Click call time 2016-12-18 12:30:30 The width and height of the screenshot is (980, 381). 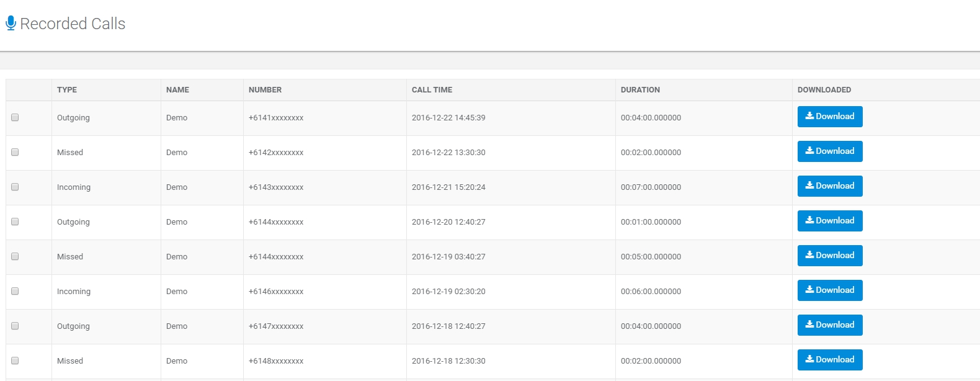click(x=448, y=361)
